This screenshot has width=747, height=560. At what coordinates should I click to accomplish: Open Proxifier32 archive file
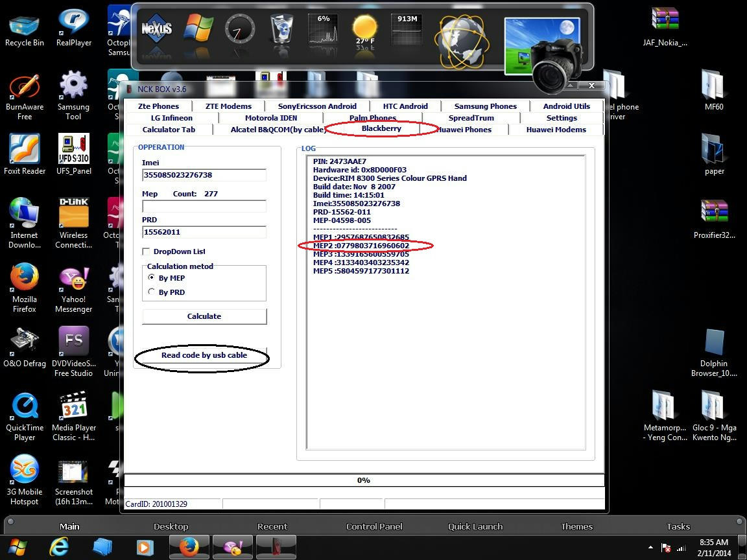[714, 218]
